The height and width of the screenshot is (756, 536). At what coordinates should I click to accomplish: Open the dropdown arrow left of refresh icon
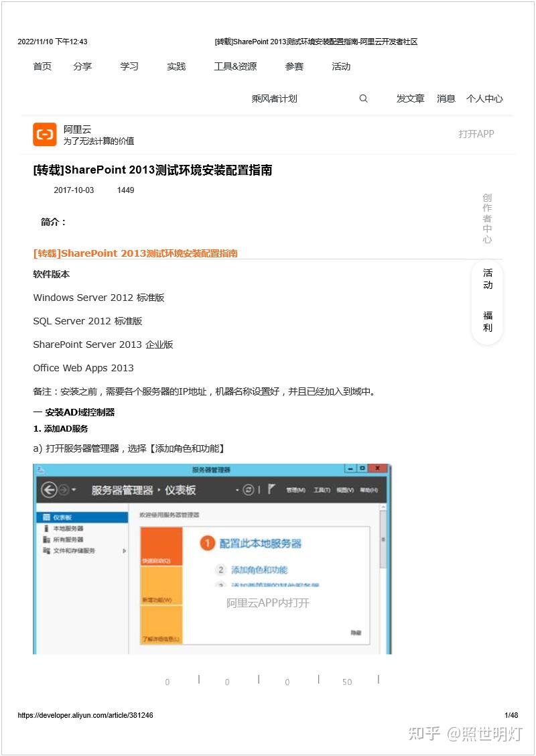tap(238, 490)
